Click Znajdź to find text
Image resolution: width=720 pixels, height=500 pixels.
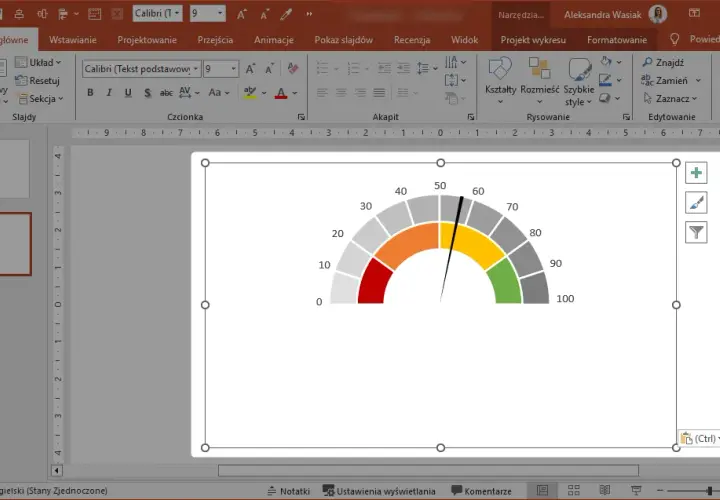[664, 62]
